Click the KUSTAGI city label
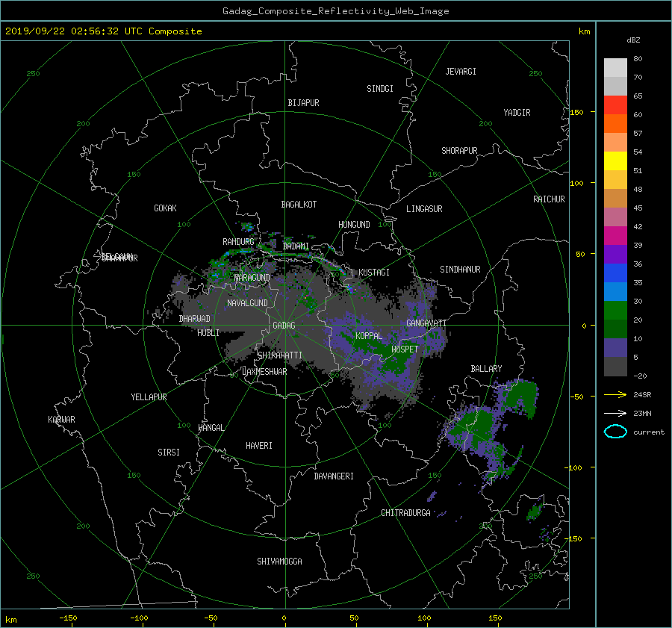Viewport: 672px width, 628px height. [374, 273]
